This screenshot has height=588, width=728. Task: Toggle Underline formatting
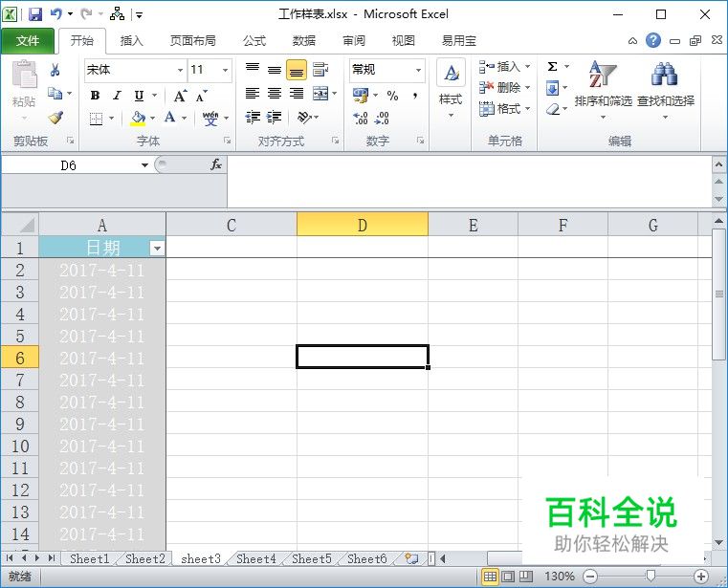click(139, 96)
